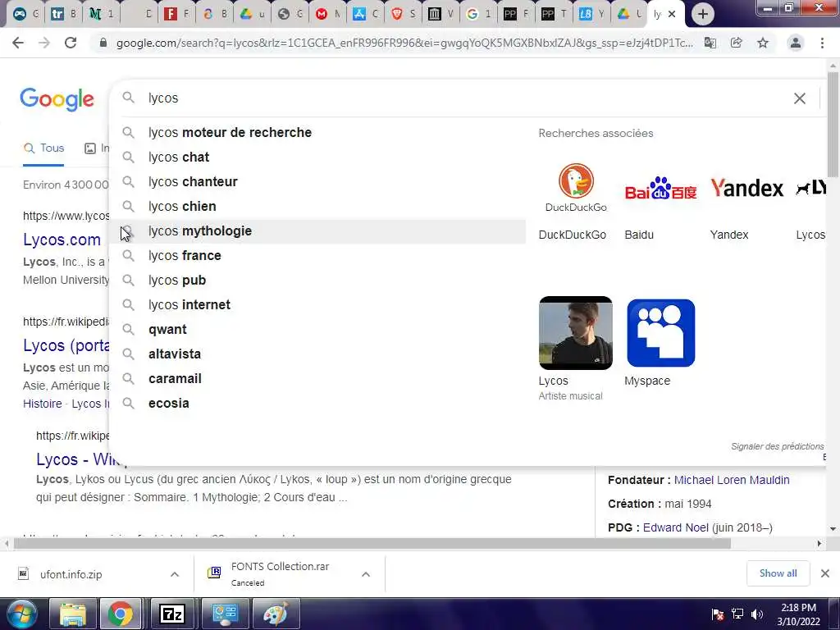Select suggestion lycos mythologie
The image size is (840, 630).
coord(317,231)
